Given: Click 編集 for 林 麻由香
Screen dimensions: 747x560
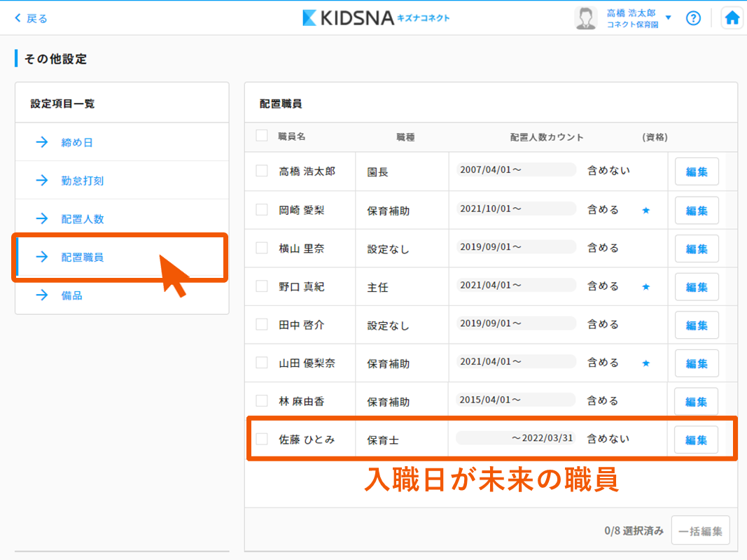Looking at the screenshot, I should [696, 402].
